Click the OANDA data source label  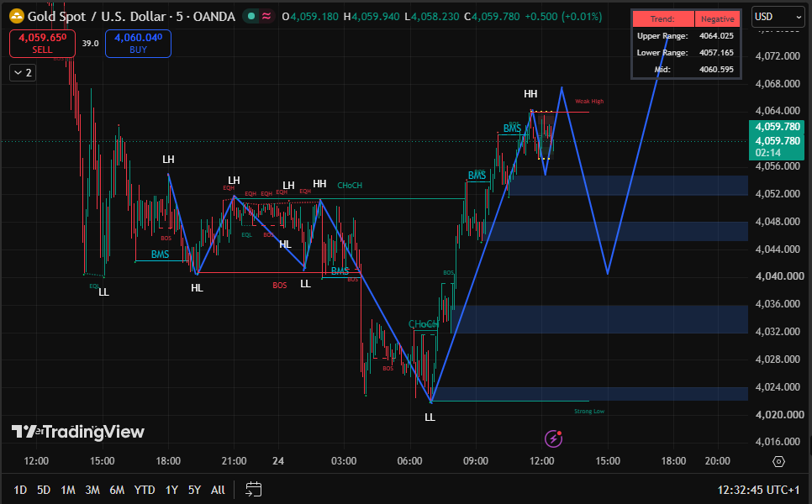(214, 17)
